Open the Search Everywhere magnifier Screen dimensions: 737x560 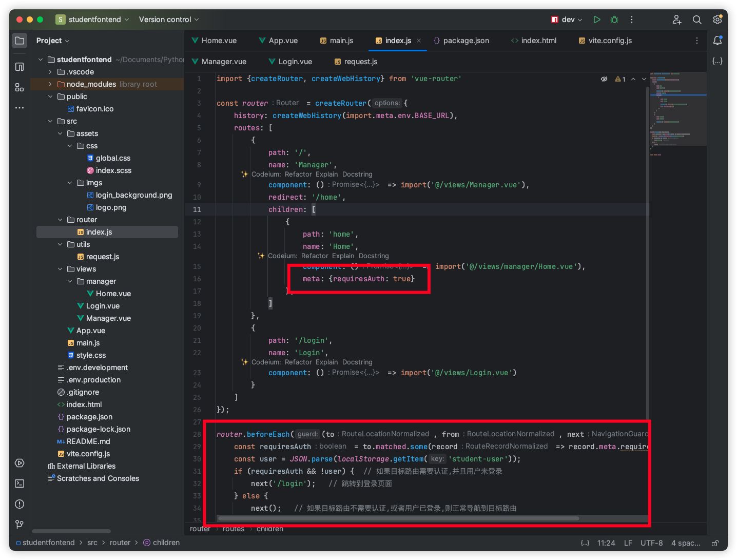[696, 20]
